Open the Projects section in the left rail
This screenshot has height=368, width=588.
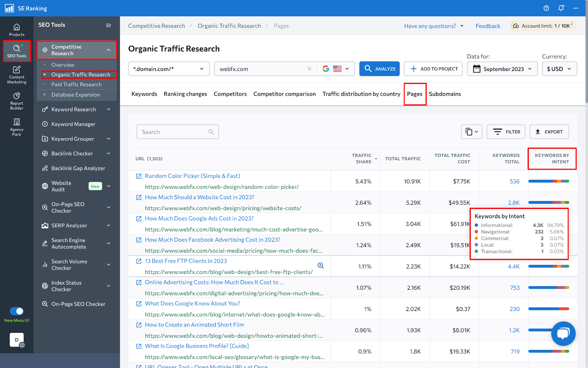(x=17, y=30)
